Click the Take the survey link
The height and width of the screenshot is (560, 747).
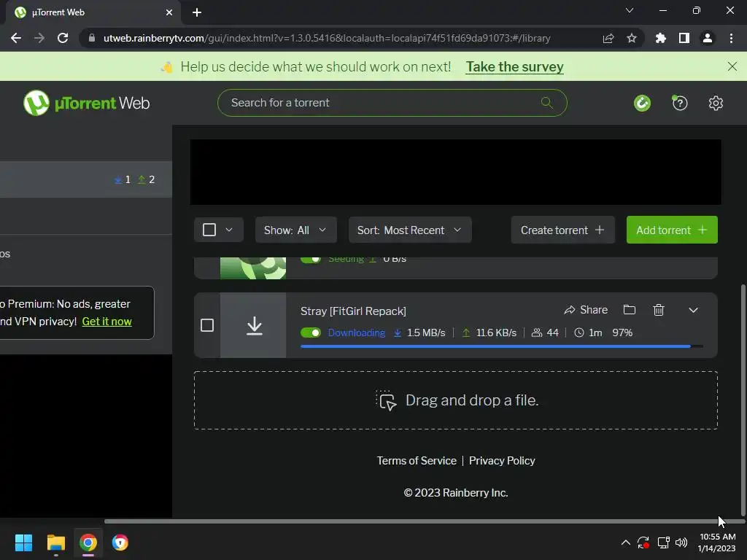pos(514,66)
